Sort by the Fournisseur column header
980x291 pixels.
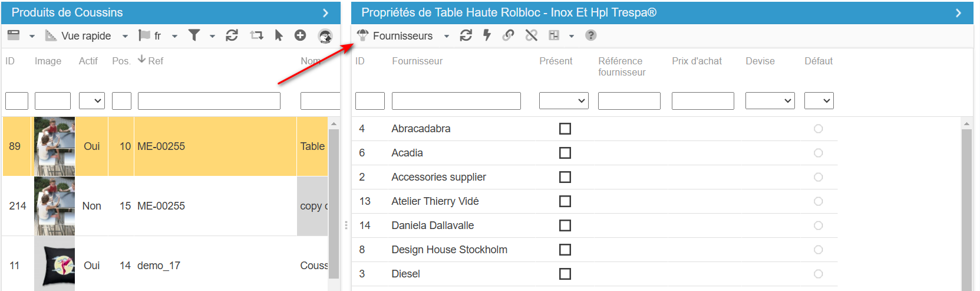coord(417,61)
